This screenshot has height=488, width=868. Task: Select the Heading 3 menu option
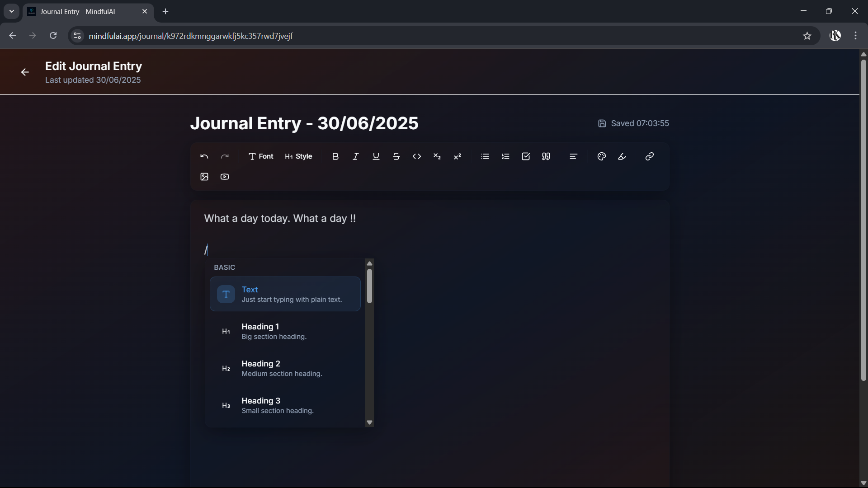tap(285, 405)
